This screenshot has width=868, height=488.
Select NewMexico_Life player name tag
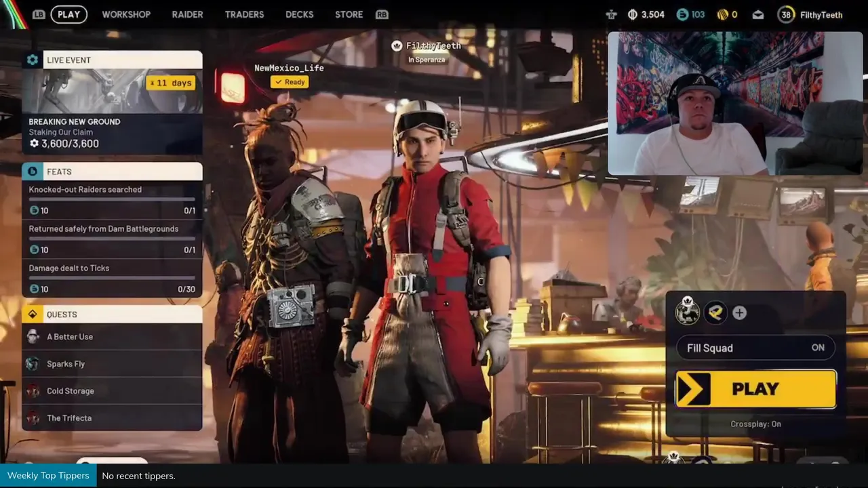pos(289,68)
